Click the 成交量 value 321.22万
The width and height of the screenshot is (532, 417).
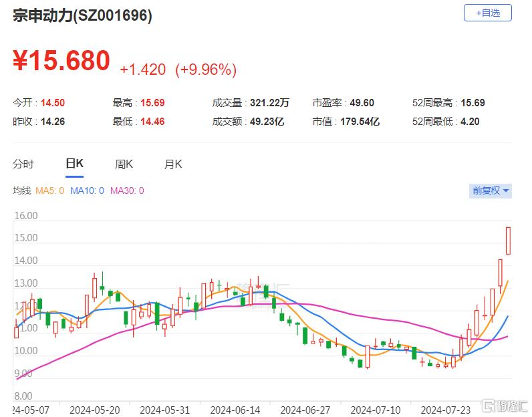269,103
